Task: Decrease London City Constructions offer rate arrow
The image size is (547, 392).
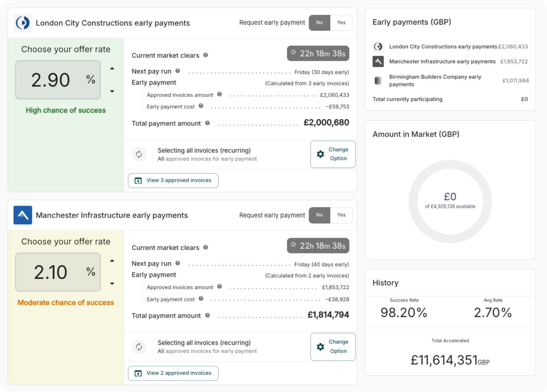Action: (x=112, y=91)
